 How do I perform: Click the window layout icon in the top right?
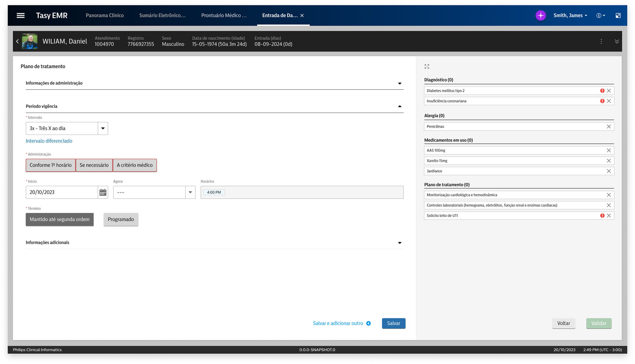618,15
